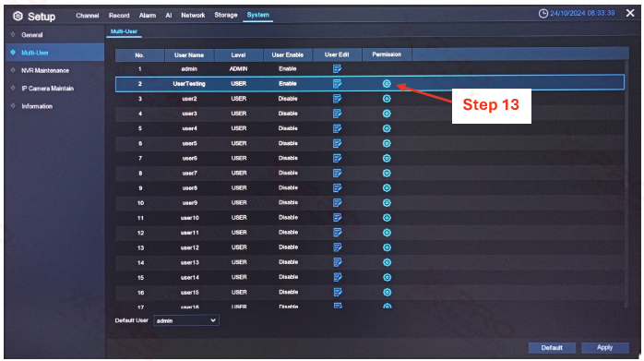Open Permission gear for user6
This screenshot has width=644, height=361.
point(387,158)
